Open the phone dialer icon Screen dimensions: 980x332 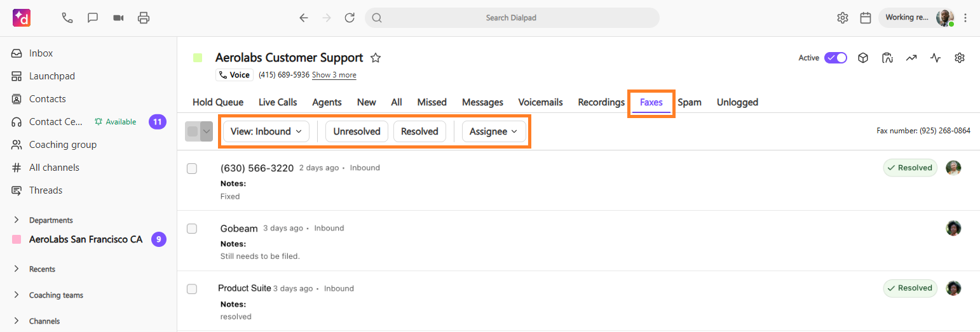[x=67, y=18]
